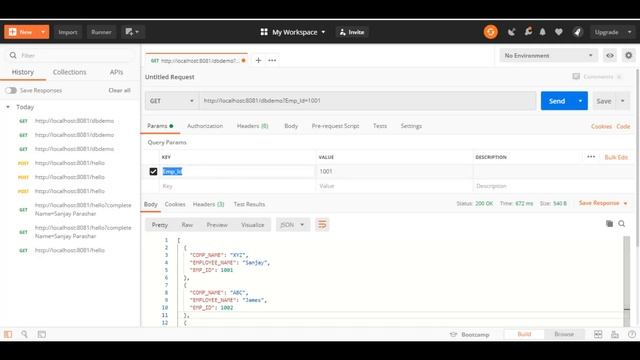Open the JSON format dropdown
The image size is (640, 360).
click(293, 224)
